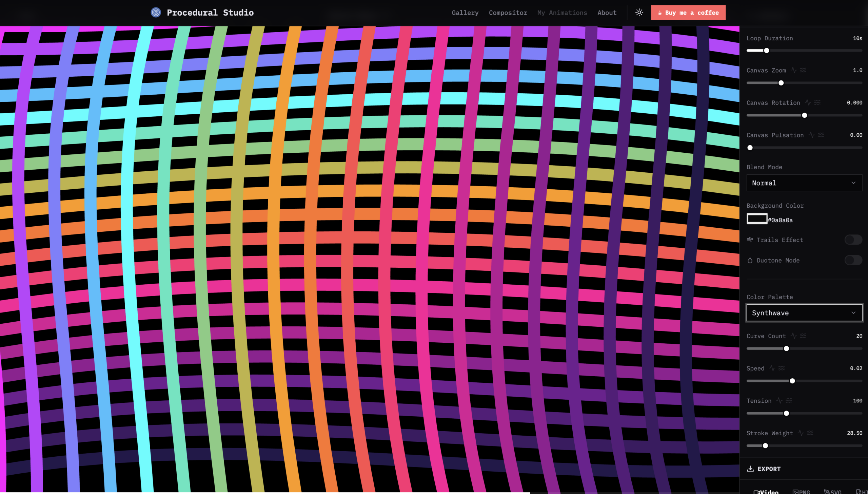Click the pulse icon next to Canvas Zoom
868x494 pixels.
coord(794,70)
